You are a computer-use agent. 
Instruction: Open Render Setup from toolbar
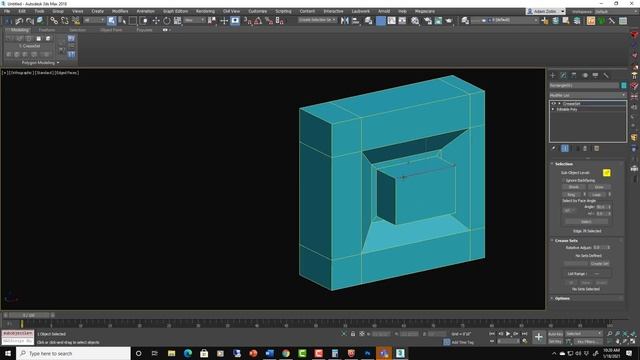pos(427,20)
